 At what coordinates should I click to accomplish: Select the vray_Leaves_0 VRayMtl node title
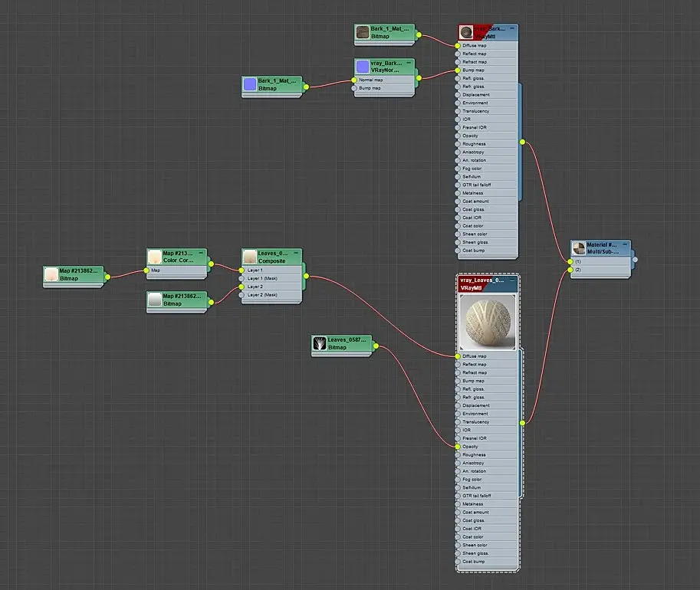pyautogui.click(x=482, y=284)
